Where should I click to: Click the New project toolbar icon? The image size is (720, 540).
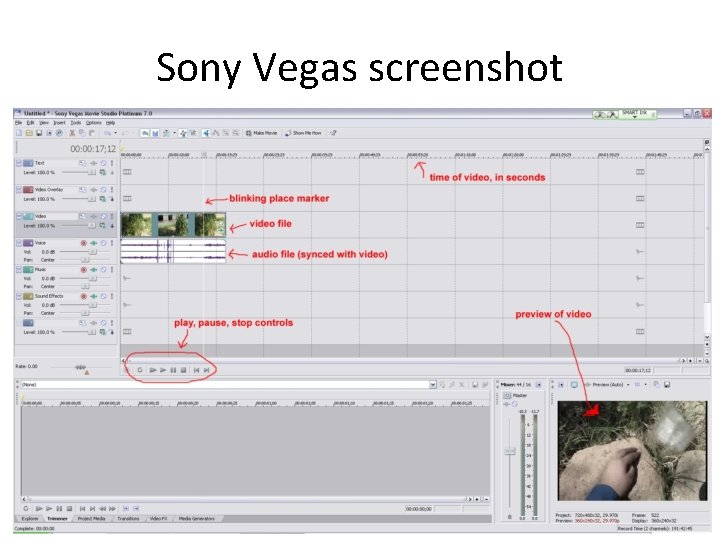pos(18,133)
